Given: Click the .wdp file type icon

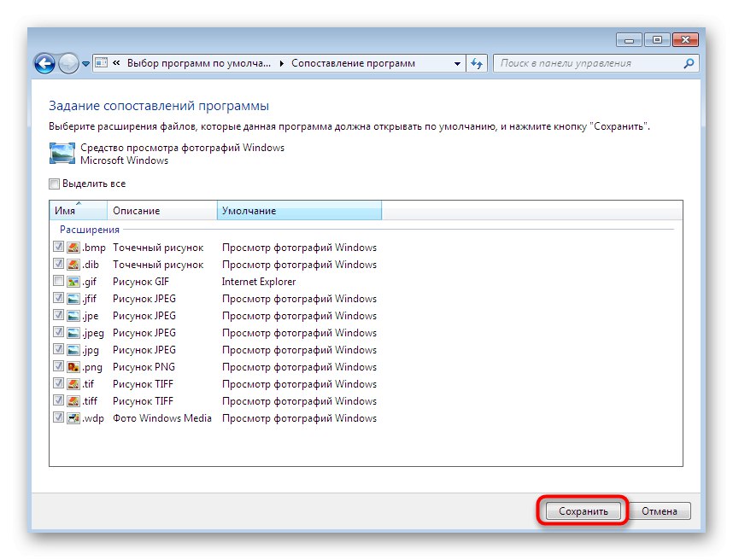Looking at the screenshot, I should coord(73,418).
